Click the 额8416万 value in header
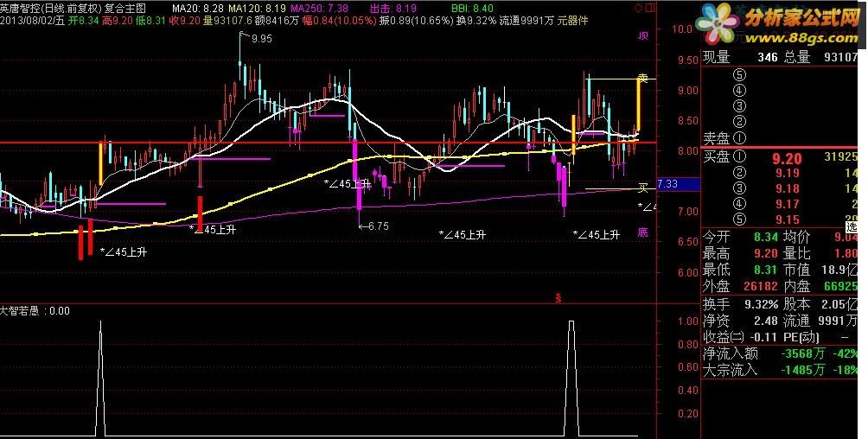The image size is (868, 439). point(278,21)
